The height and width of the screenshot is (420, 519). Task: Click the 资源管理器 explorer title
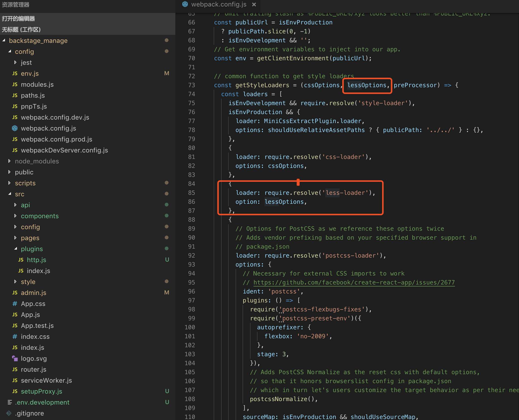pos(15,4)
